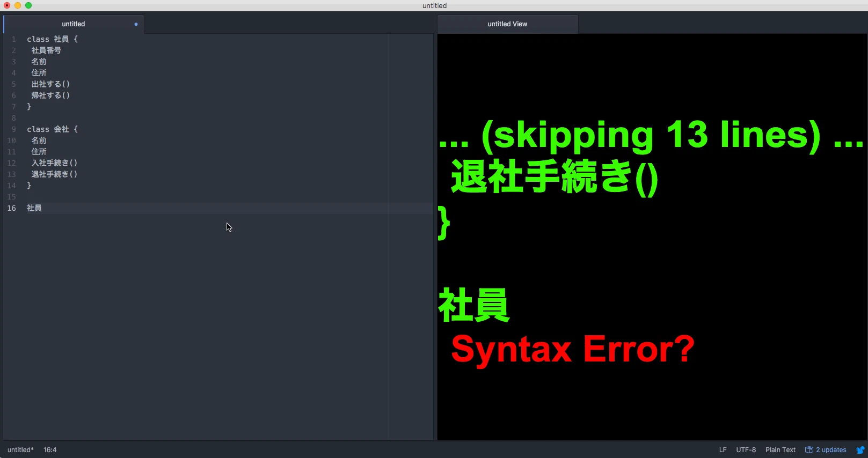This screenshot has height=458, width=868.
Task: Open the LF line endings selector
Action: [x=723, y=450]
